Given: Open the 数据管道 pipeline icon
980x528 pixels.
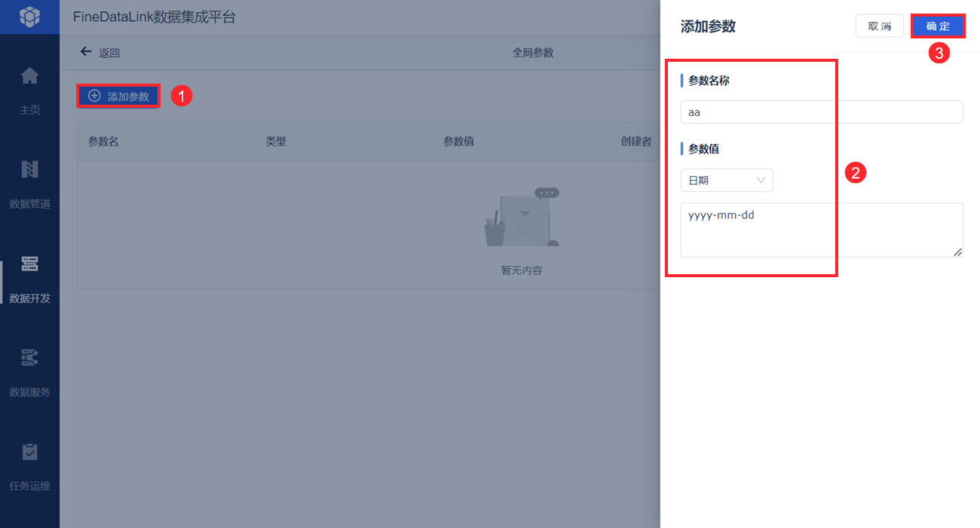Looking at the screenshot, I should [x=29, y=169].
